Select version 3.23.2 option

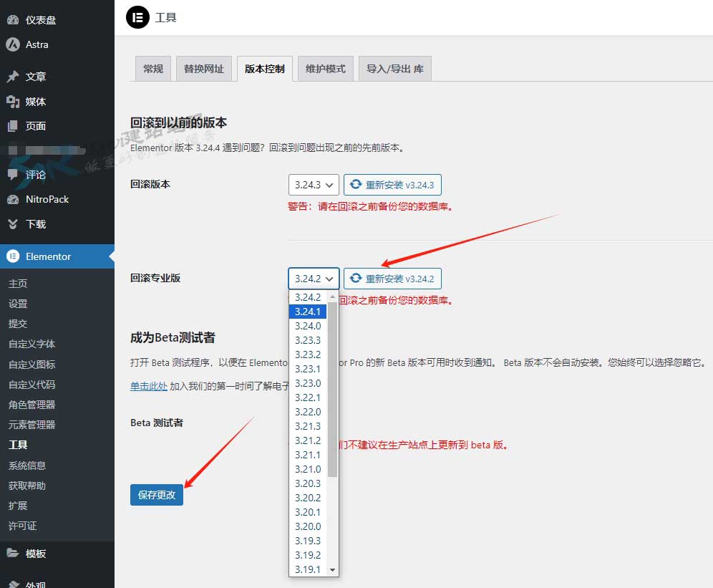tap(308, 355)
